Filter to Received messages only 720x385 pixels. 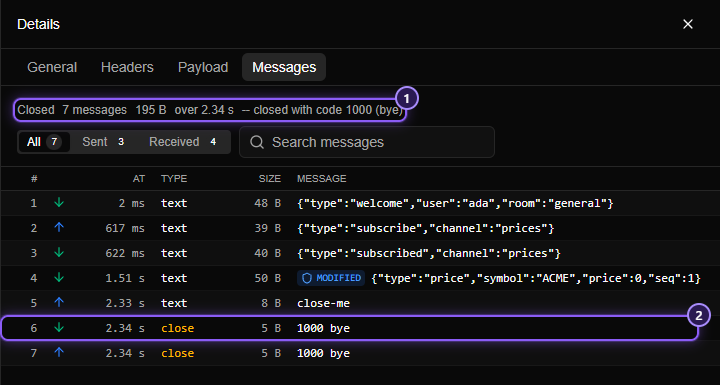point(183,142)
